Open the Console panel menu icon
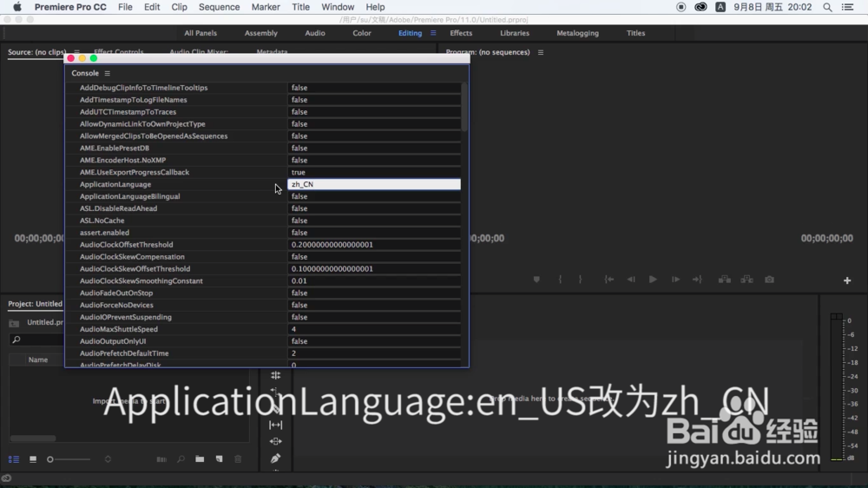The height and width of the screenshot is (488, 868). 108,73
